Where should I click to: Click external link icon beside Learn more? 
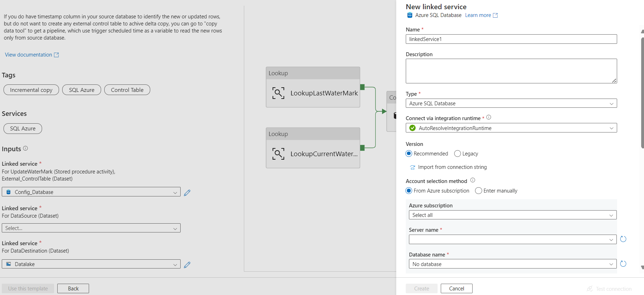pos(495,15)
